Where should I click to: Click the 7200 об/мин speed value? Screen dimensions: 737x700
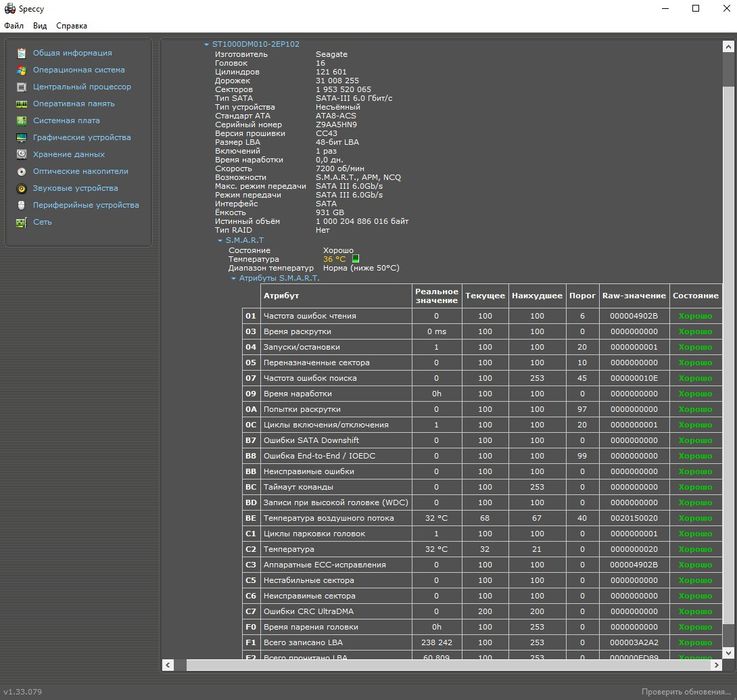(339, 168)
